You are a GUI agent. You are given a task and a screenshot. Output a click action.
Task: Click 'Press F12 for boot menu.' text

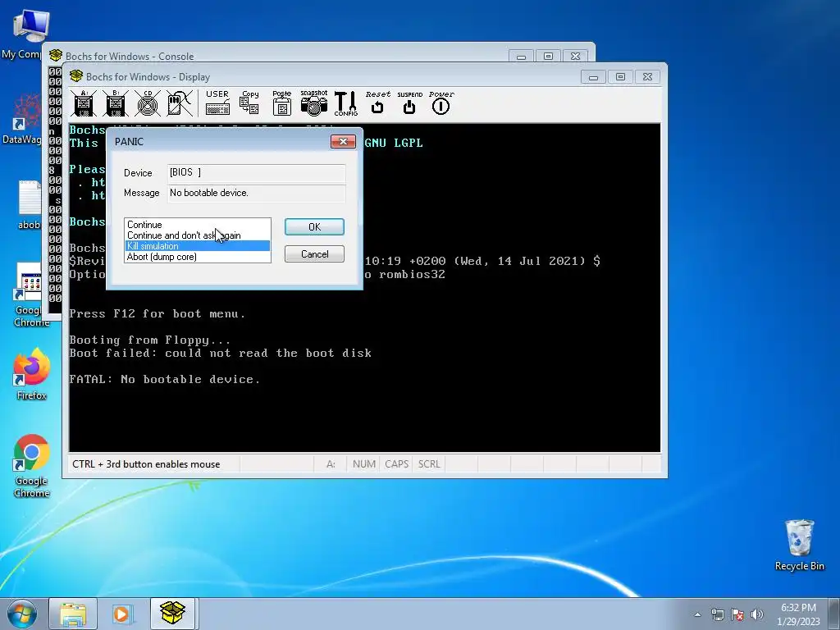[157, 314]
